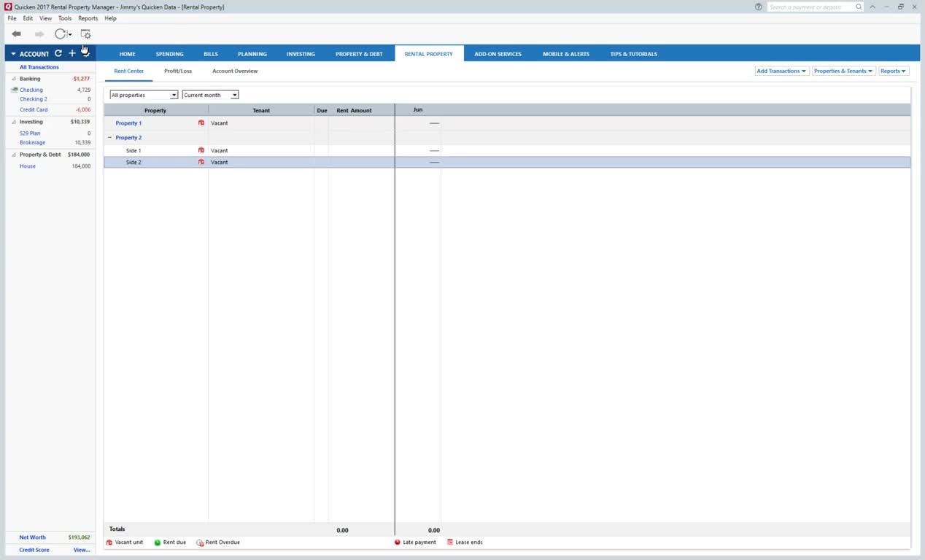Screen dimensions: 925x560
Task: Collapse the Banking account group
Action: [14, 79]
